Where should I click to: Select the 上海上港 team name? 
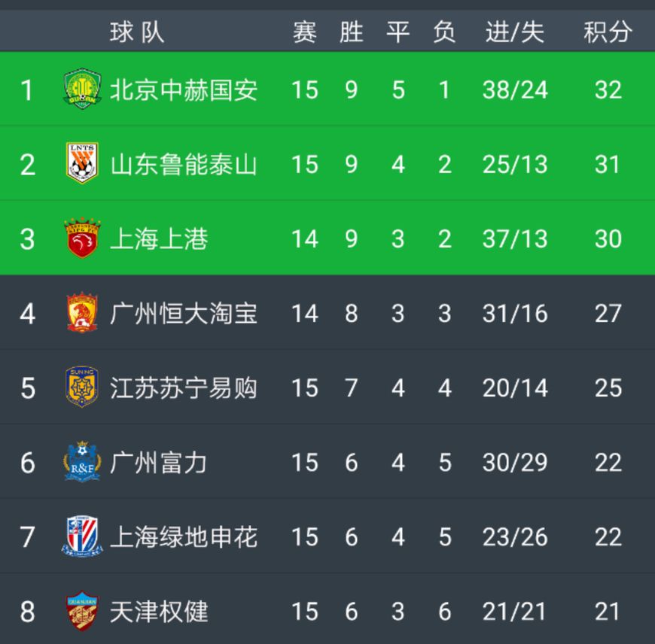pyautogui.click(x=159, y=238)
